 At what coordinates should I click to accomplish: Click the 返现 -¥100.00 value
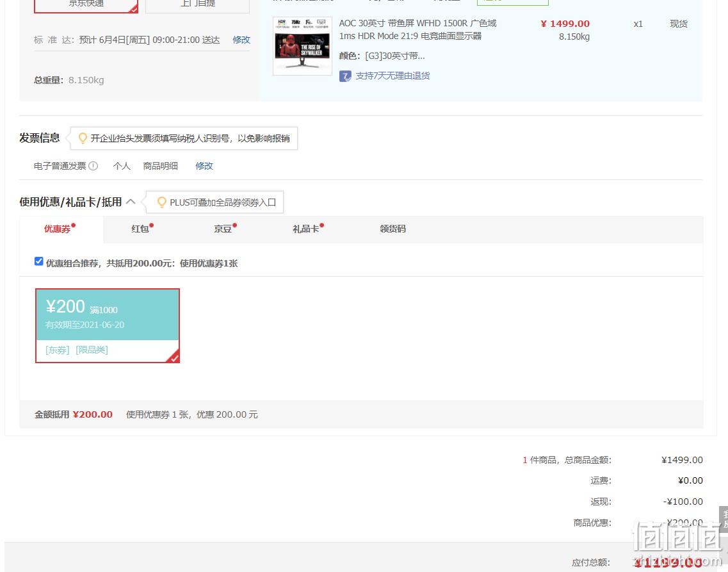(683, 502)
